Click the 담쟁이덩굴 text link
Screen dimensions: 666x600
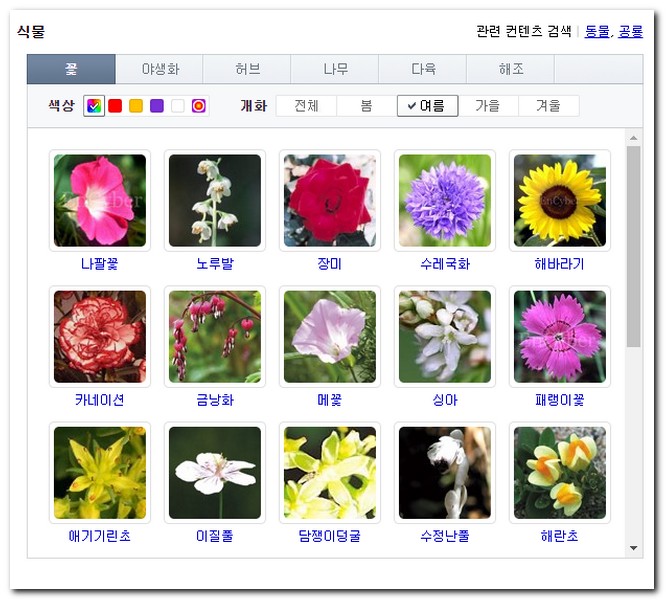[330, 536]
